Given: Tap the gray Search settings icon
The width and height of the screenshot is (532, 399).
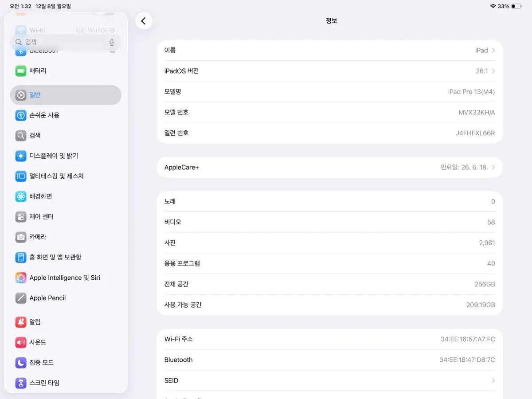Looking at the screenshot, I should pos(21,136).
